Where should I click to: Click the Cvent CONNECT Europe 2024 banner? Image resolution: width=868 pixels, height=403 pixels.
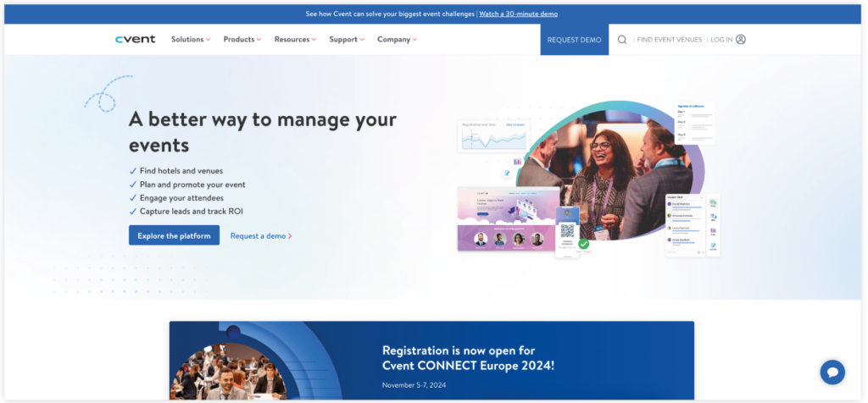tap(431, 361)
